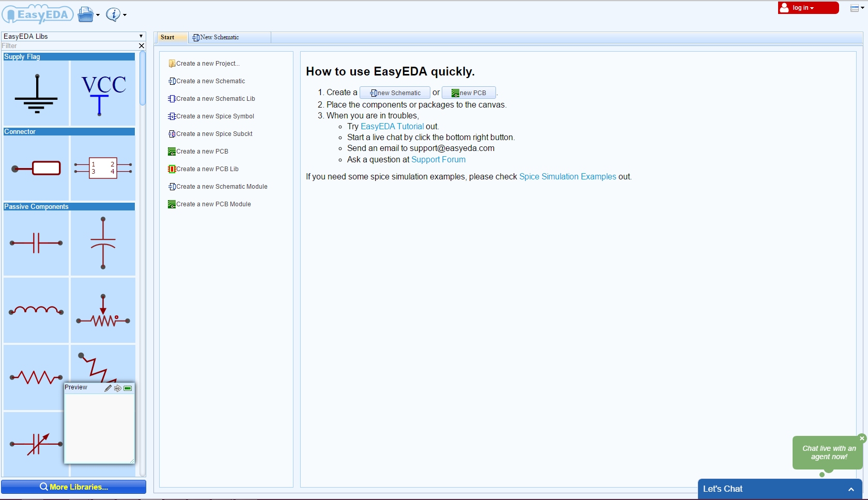
Task: Open the Support Forum link
Action: tap(438, 159)
